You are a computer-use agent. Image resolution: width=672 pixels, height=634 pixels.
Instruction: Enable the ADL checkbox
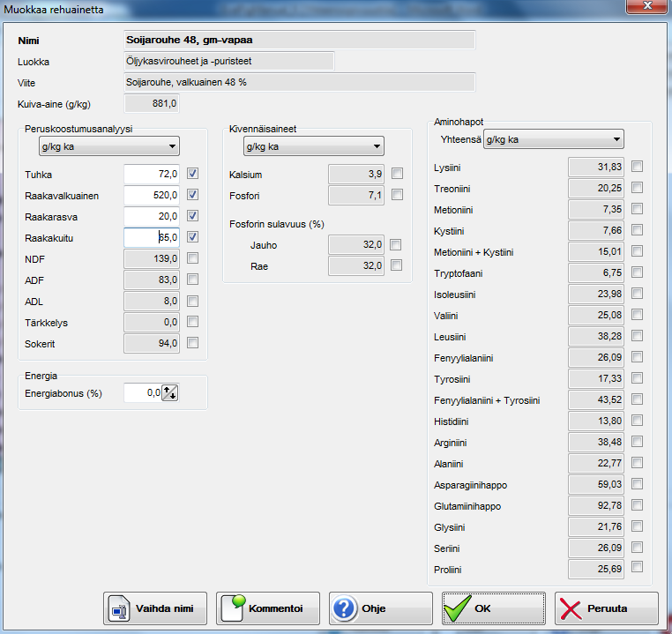(192, 301)
